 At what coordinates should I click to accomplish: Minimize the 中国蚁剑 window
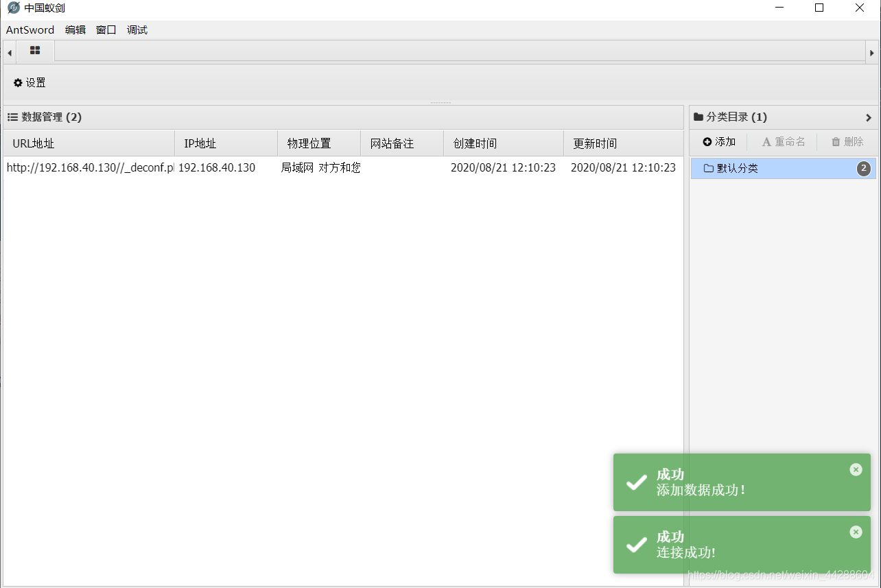pyautogui.click(x=779, y=8)
